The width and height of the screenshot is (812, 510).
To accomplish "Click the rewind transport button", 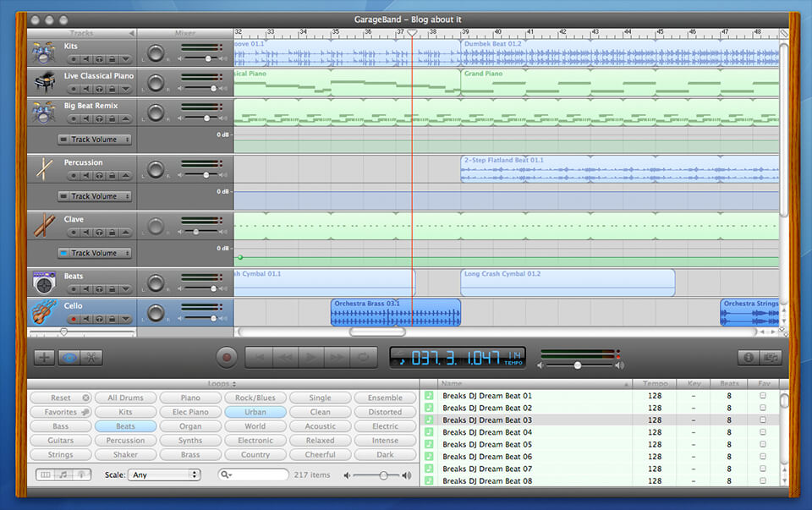I will click(285, 357).
